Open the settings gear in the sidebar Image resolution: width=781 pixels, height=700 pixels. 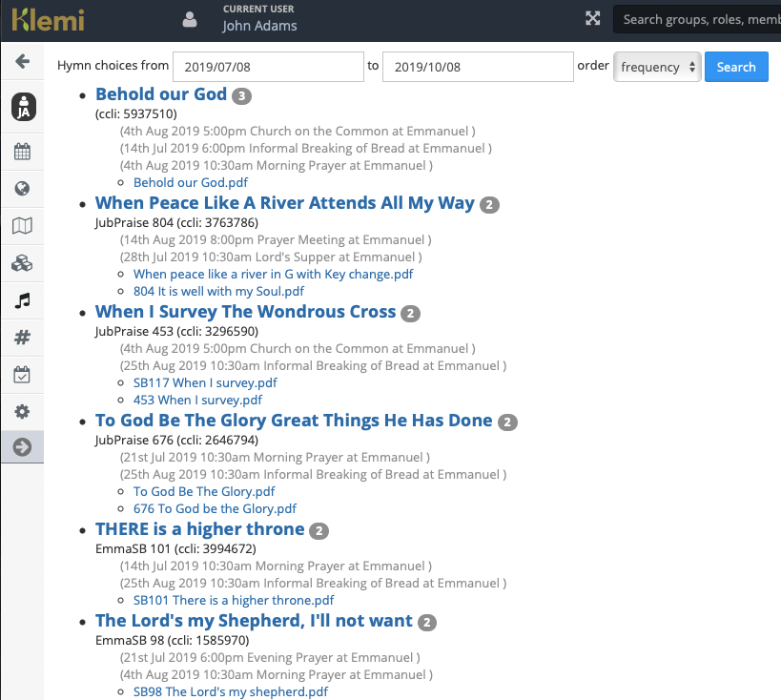pyautogui.click(x=22, y=411)
